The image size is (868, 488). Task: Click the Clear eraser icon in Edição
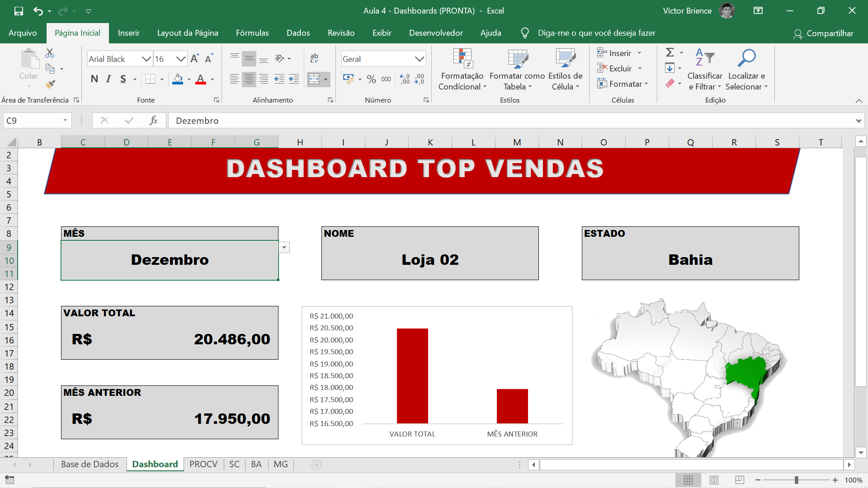[670, 83]
